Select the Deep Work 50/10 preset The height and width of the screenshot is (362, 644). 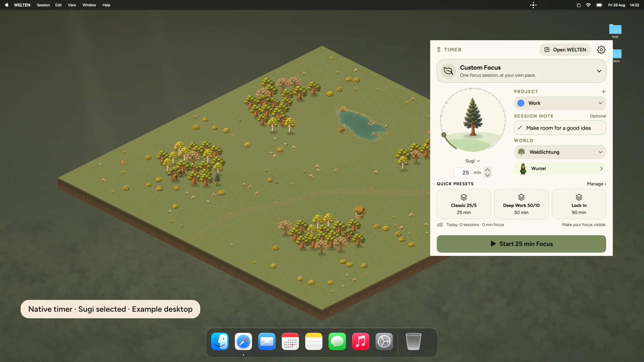point(521,204)
